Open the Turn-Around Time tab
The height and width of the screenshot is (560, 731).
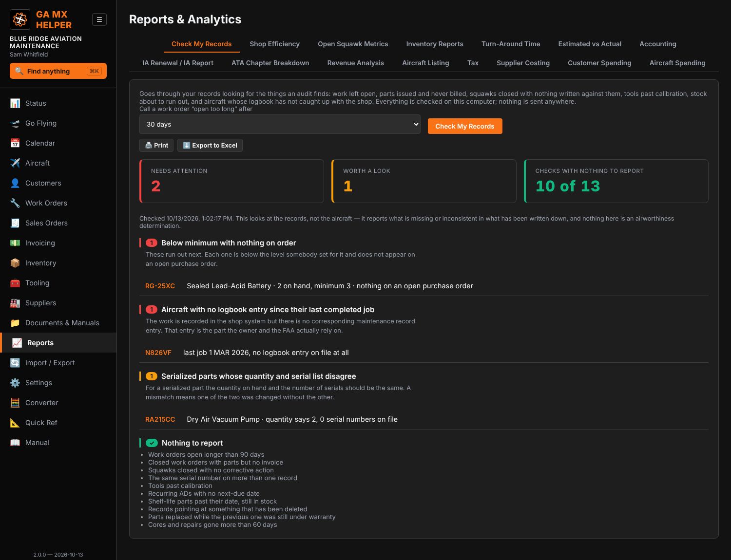pyautogui.click(x=511, y=44)
